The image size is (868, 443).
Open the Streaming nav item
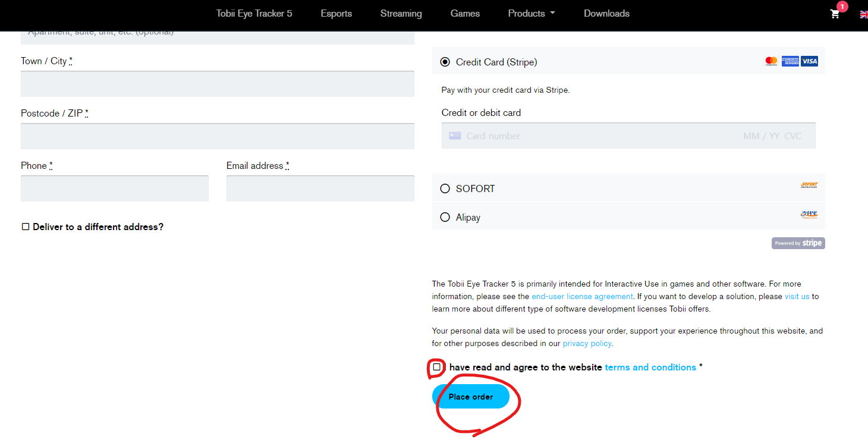point(401,14)
